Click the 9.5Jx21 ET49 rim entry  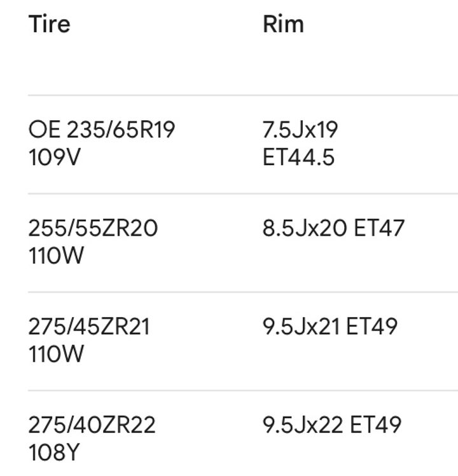[x=330, y=327]
